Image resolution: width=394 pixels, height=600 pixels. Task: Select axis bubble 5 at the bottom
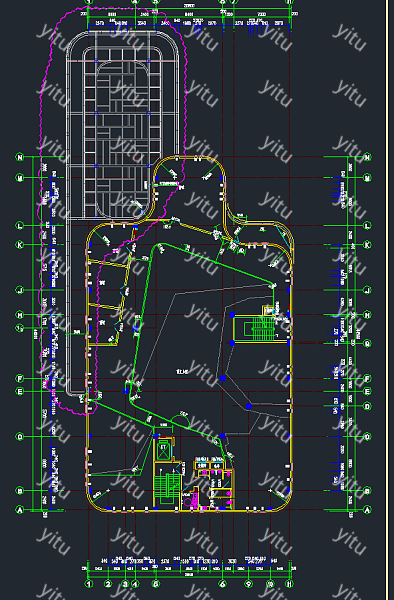point(155,584)
